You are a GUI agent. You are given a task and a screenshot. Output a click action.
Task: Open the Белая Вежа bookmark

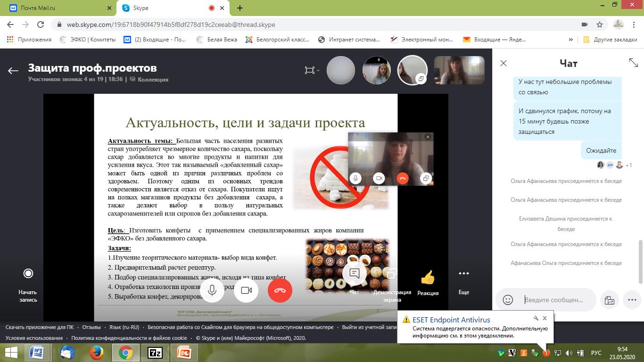pos(222,40)
